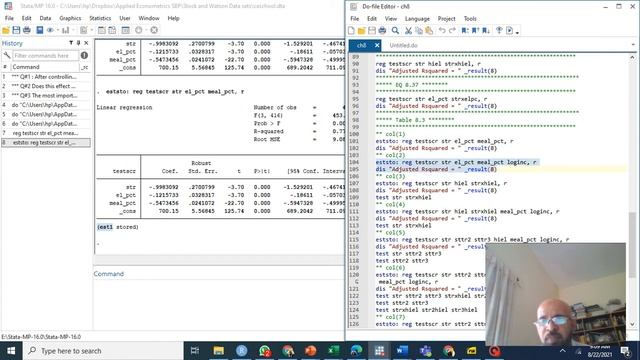Click the Filter commands here field
The image size is (640, 360).
tap(45, 55)
